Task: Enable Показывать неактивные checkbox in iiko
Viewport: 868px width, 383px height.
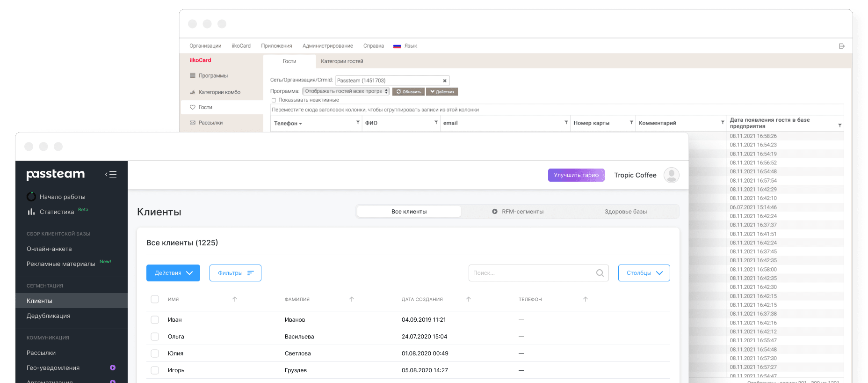Action: pyautogui.click(x=274, y=100)
